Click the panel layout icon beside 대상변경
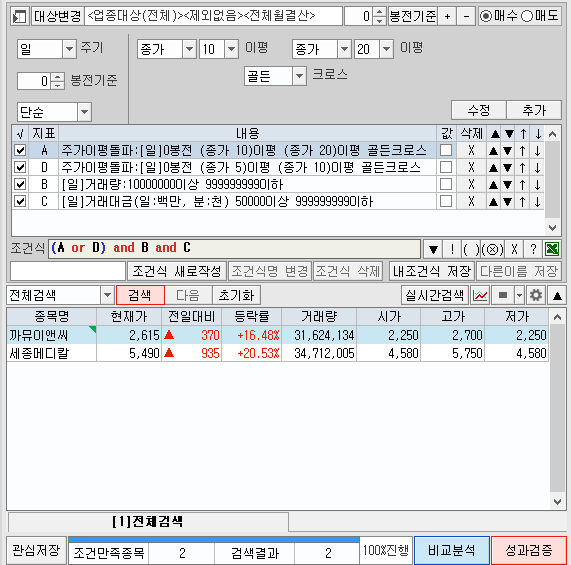Screen dimensions: 571x565 19,16
